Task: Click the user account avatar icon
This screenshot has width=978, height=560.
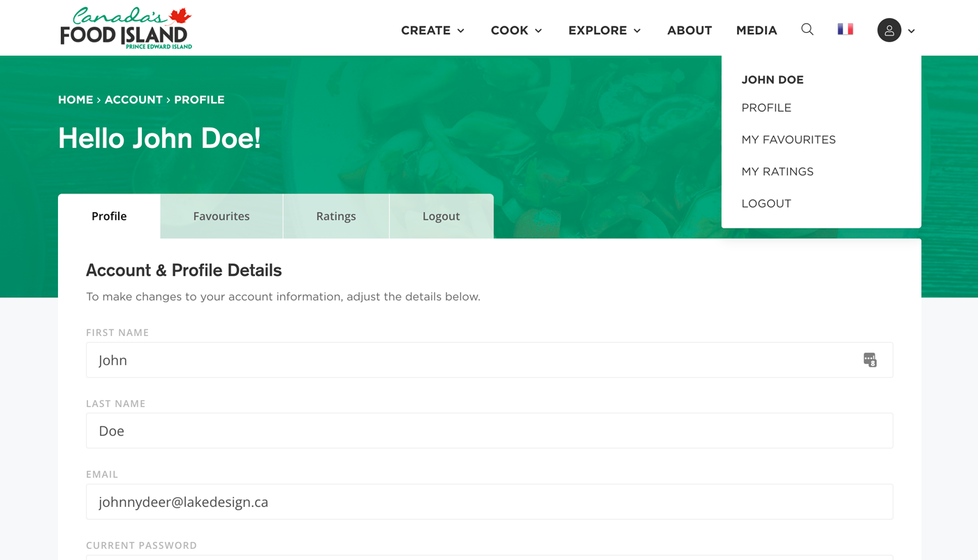Action: pyautogui.click(x=889, y=30)
